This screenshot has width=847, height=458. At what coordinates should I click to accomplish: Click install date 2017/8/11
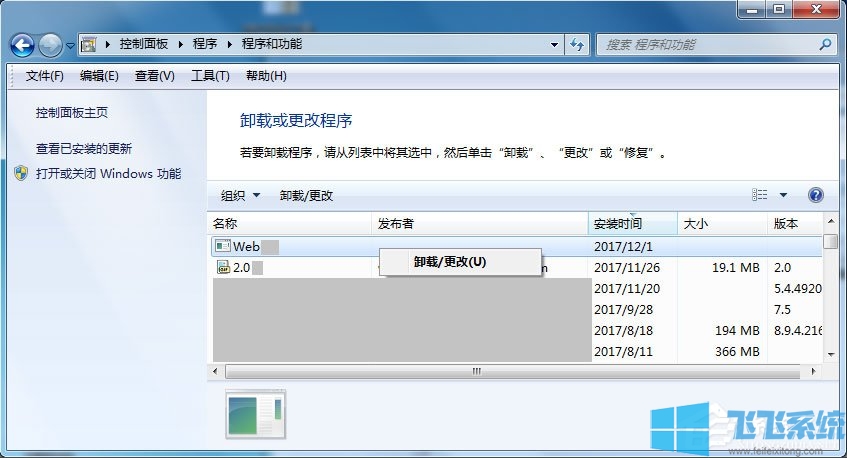[623, 352]
